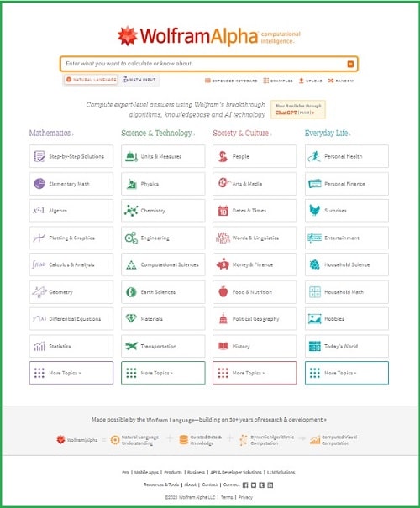Open the Products footer link
The image size is (420, 508).
click(x=173, y=473)
